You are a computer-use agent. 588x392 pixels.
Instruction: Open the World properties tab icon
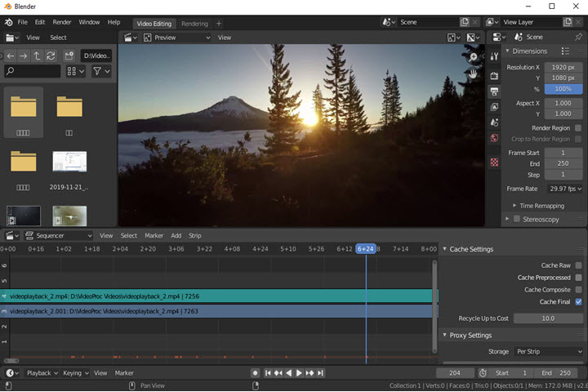(494, 138)
